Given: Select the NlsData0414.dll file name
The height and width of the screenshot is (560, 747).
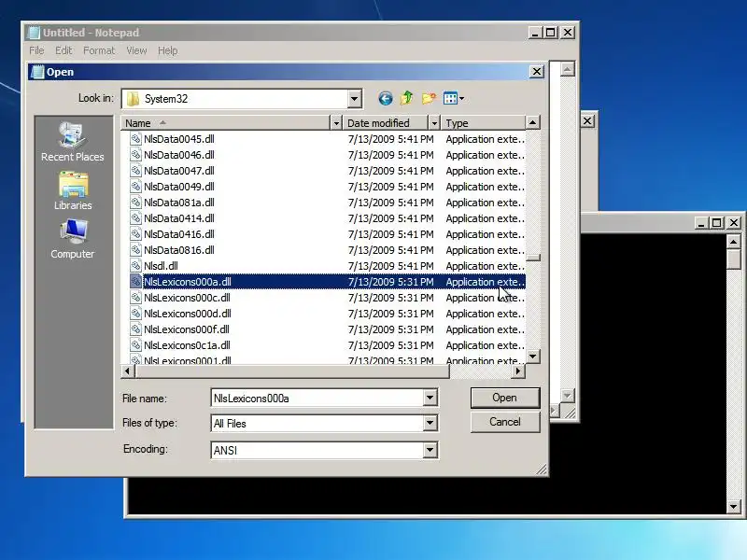Looking at the screenshot, I should (x=179, y=218).
